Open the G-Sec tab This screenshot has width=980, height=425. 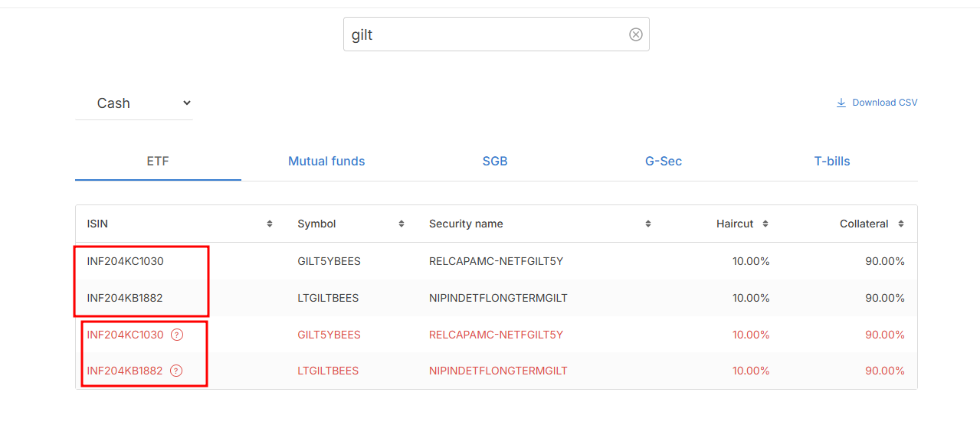click(664, 162)
